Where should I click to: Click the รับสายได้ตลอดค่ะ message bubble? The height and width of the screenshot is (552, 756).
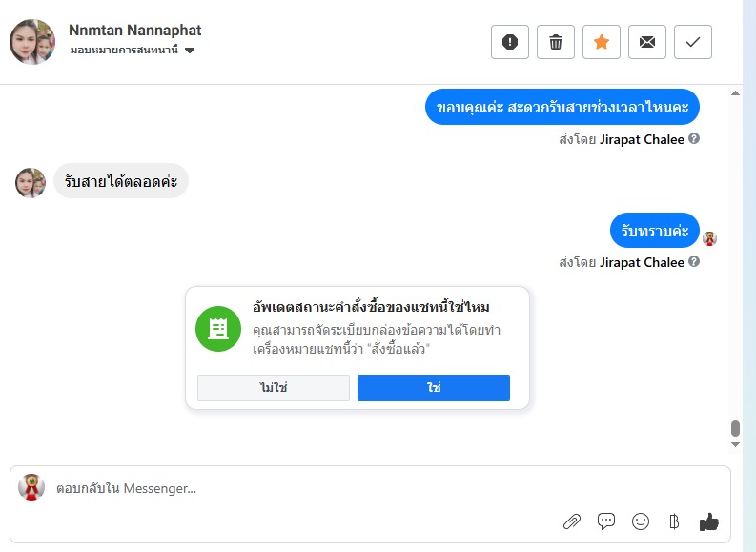pyautogui.click(x=121, y=180)
